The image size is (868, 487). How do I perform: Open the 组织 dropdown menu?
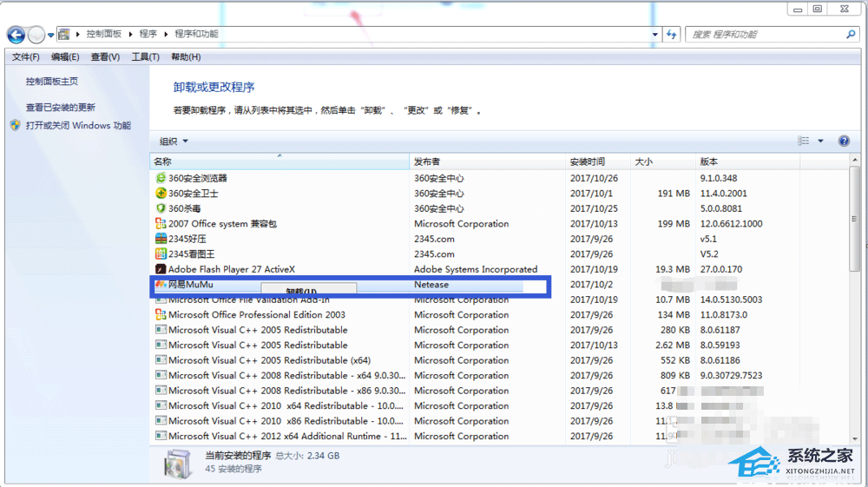tap(174, 141)
